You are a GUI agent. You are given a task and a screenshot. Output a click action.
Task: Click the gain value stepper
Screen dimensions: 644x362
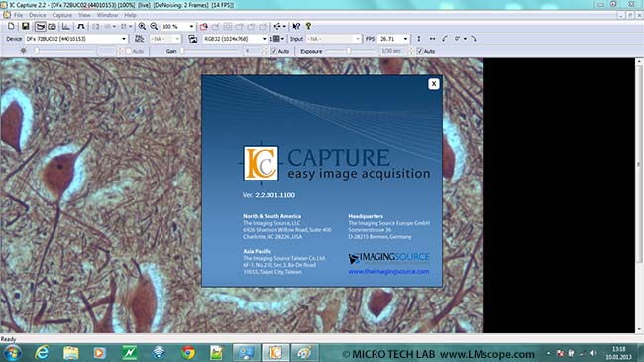(265, 51)
